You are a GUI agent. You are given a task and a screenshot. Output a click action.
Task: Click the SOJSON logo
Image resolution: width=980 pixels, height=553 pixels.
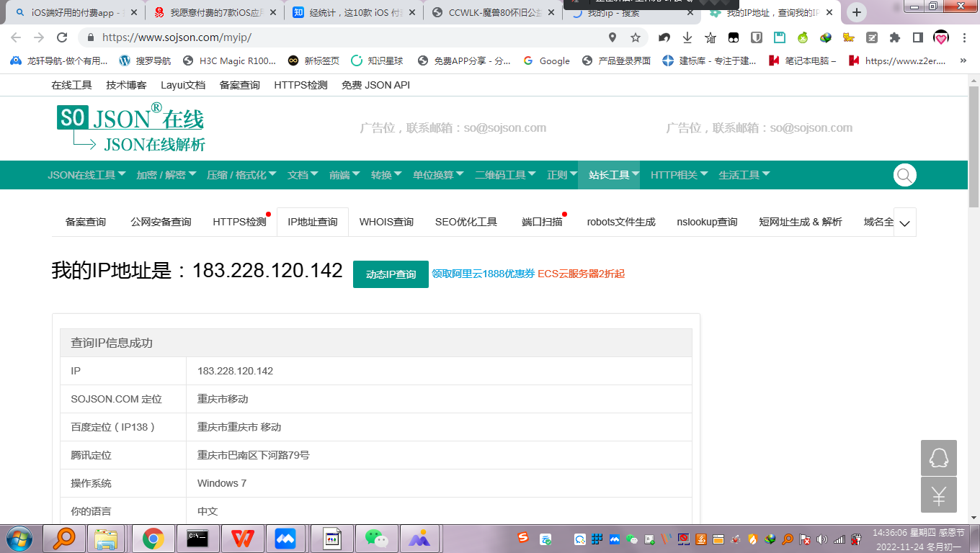(128, 127)
